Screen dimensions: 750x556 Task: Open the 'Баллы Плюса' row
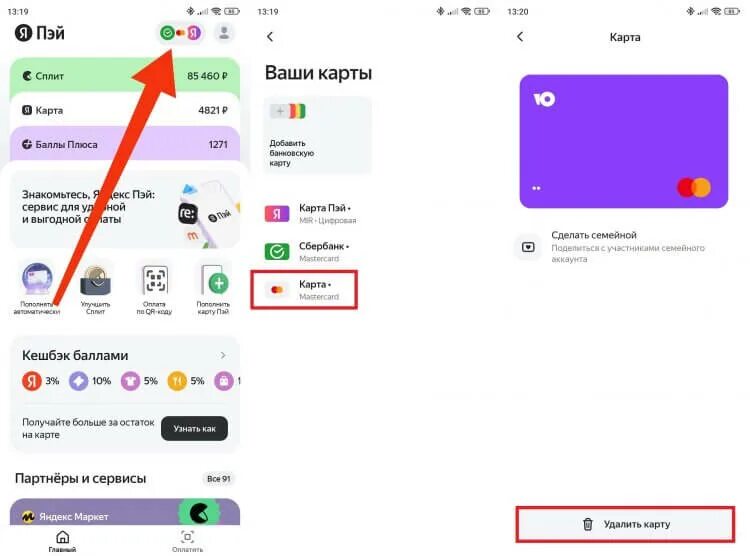coord(125,144)
